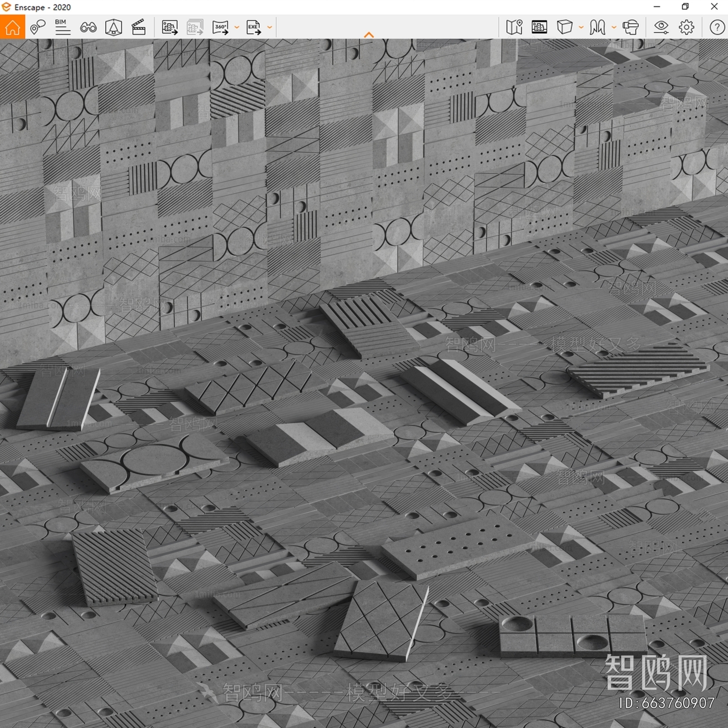Show the BIM information panel
This screenshot has height=728, width=728.
(x=62, y=27)
